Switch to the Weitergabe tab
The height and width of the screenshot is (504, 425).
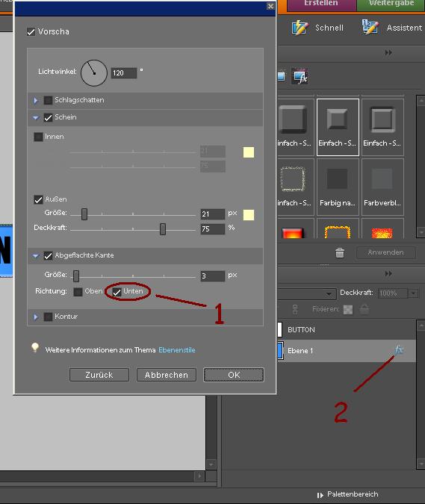click(x=391, y=4)
